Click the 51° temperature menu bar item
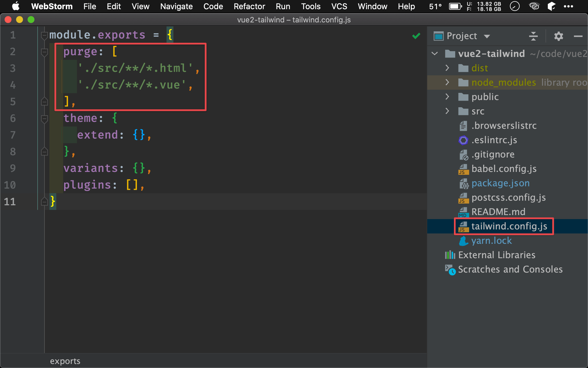Viewport: 588px width, 368px height. tap(435, 6)
